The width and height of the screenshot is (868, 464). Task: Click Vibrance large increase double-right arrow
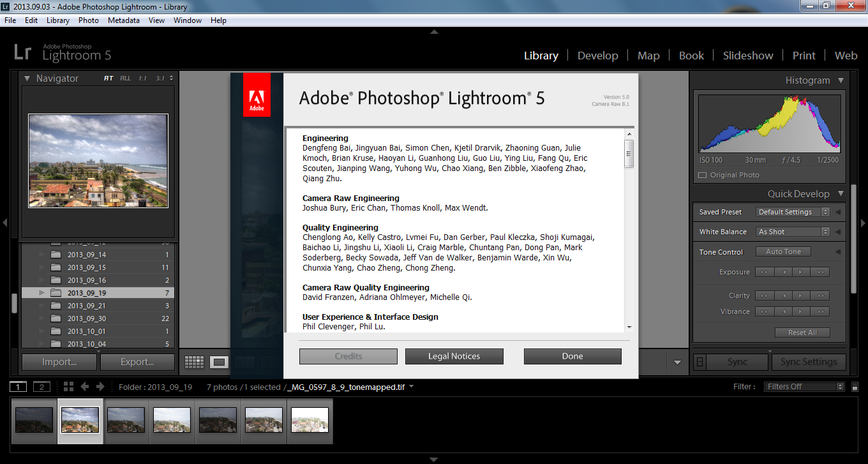[820, 311]
